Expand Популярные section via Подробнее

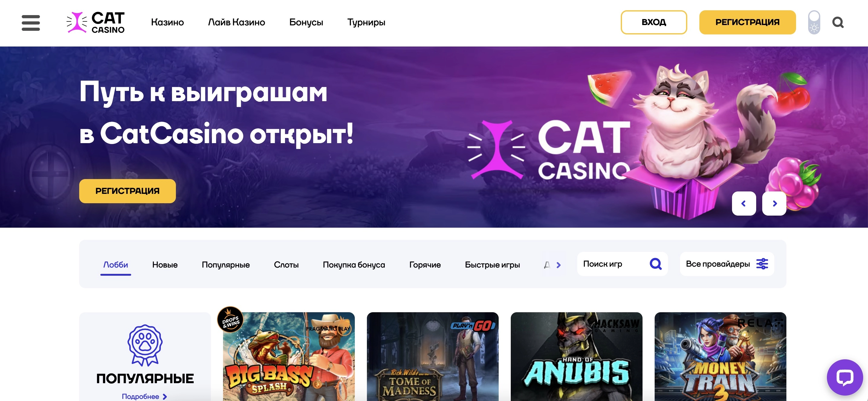144,396
